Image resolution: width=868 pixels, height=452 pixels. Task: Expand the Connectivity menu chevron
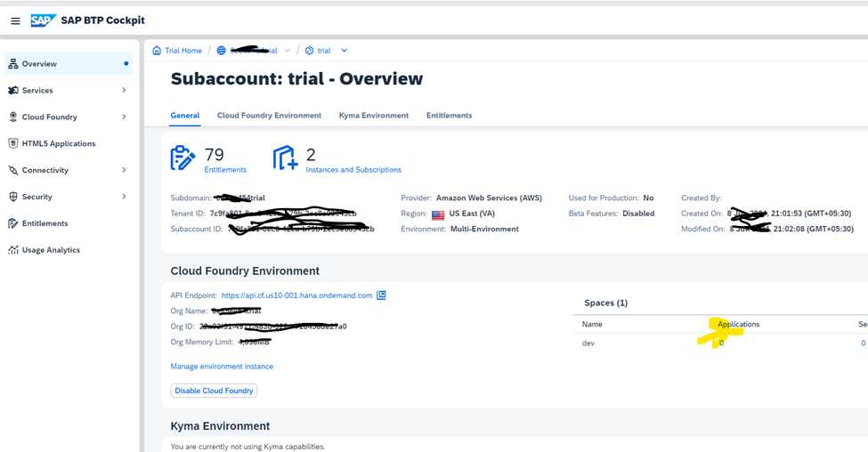point(124,170)
